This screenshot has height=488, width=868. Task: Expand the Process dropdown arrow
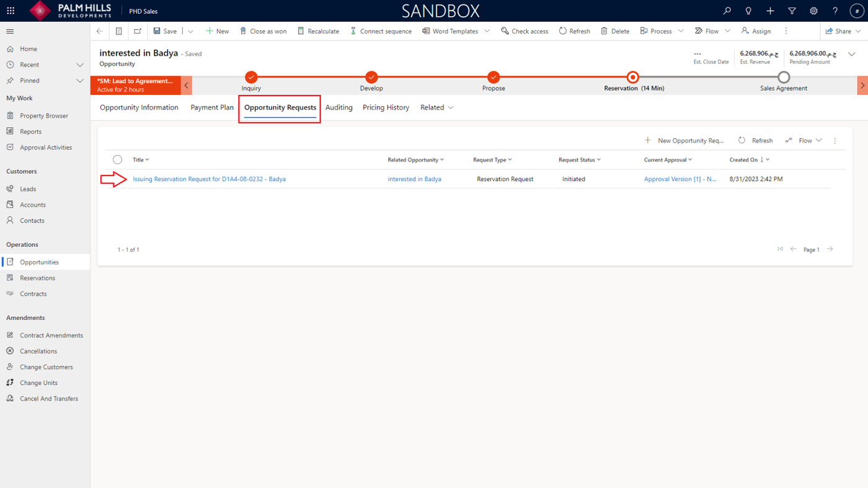point(681,31)
